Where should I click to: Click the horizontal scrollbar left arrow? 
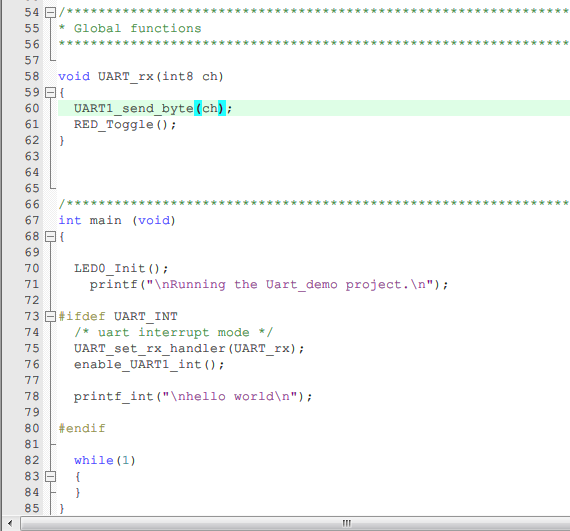click(x=10, y=523)
